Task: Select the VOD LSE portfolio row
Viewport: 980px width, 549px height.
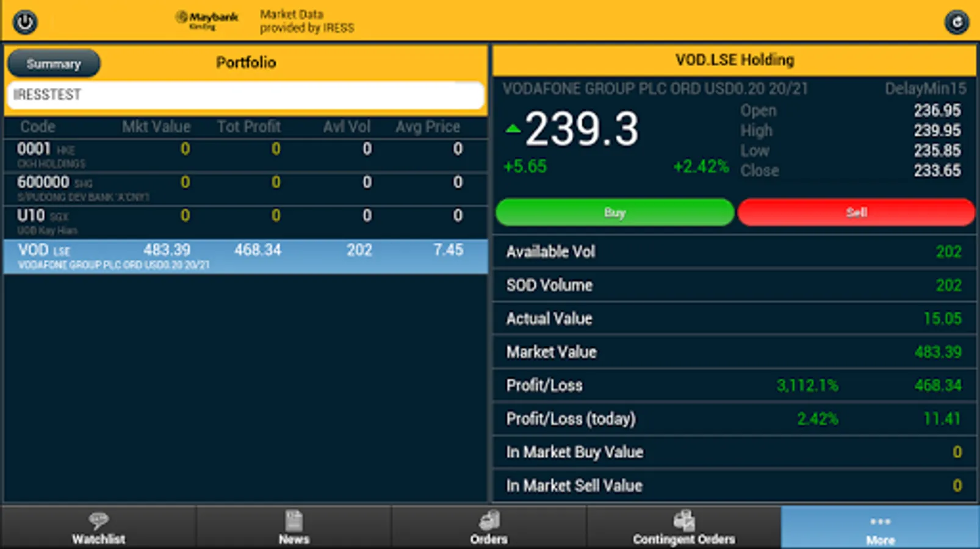Action: (x=246, y=256)
